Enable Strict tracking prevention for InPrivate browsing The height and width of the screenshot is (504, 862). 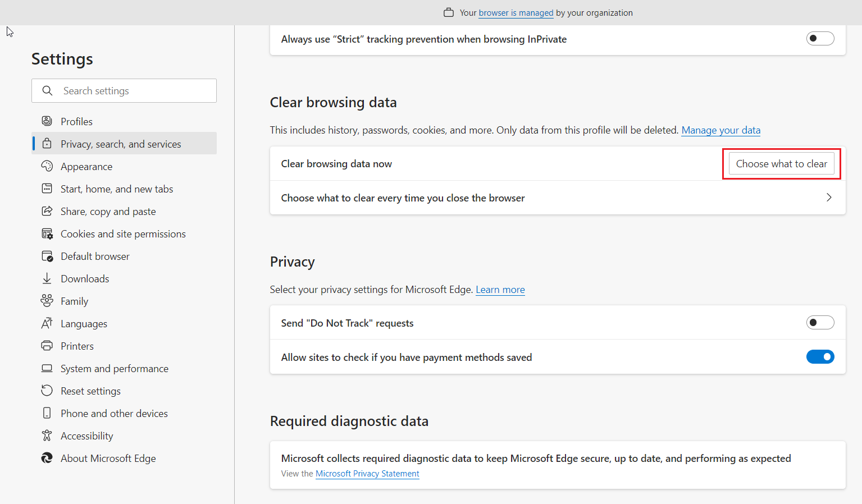820,38
